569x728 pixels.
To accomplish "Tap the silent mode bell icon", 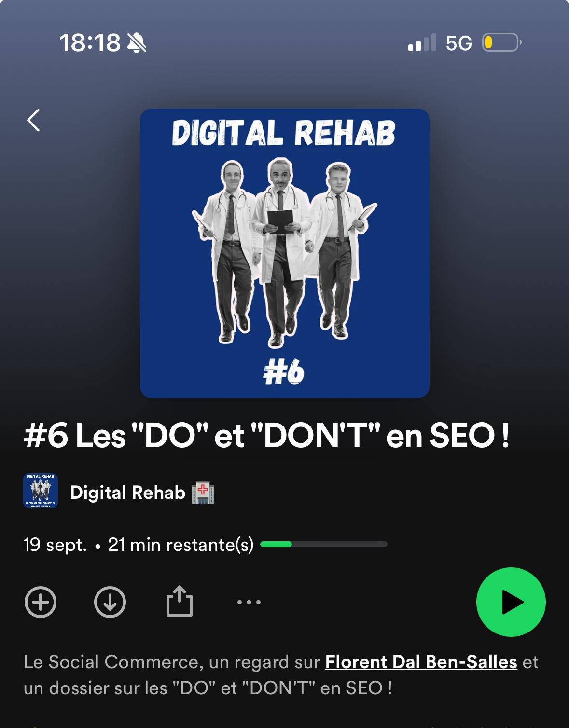I will (137, 43).
